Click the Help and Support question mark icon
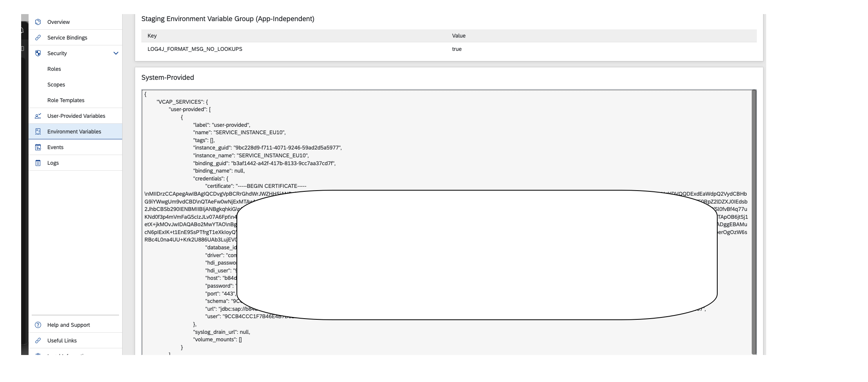Image resolution: width=868 pixels, height=382 pixels. coord(38,325)
